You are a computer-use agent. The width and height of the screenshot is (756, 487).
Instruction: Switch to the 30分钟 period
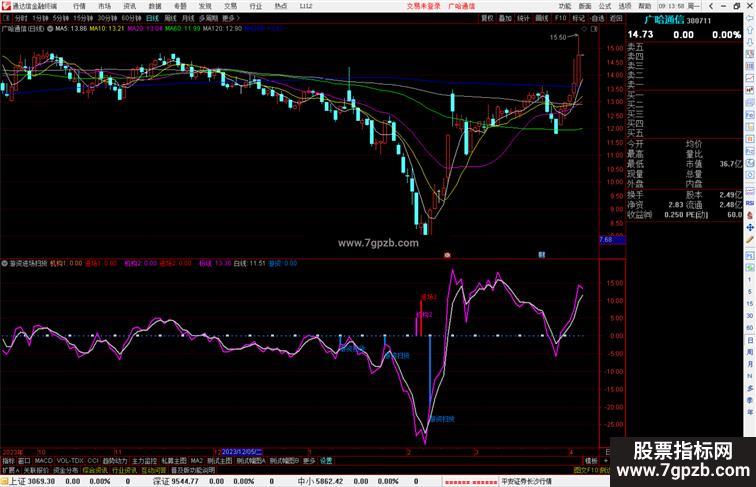[x=107, y=18]
